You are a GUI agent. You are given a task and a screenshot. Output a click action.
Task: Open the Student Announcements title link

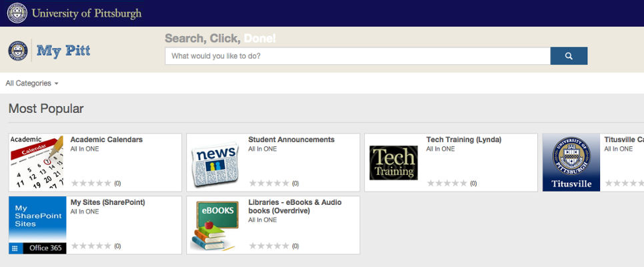click(291, 140)
